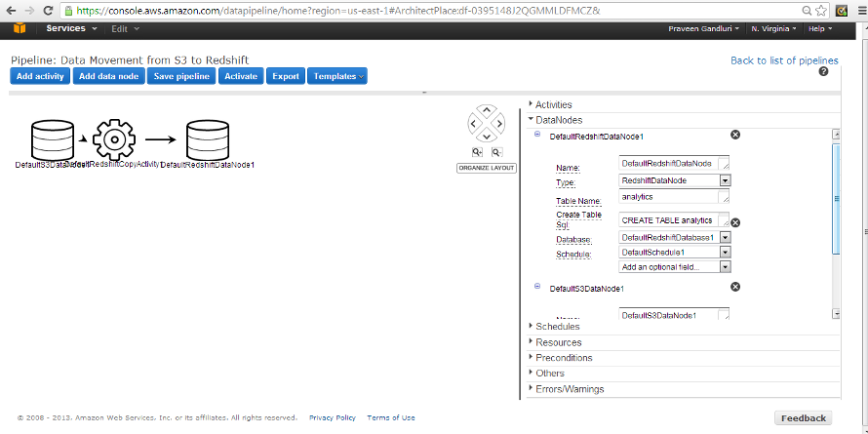Open the Praveen Gandluri account menu
This screenshot has width=868, height=434.
(x=703, y=29)
